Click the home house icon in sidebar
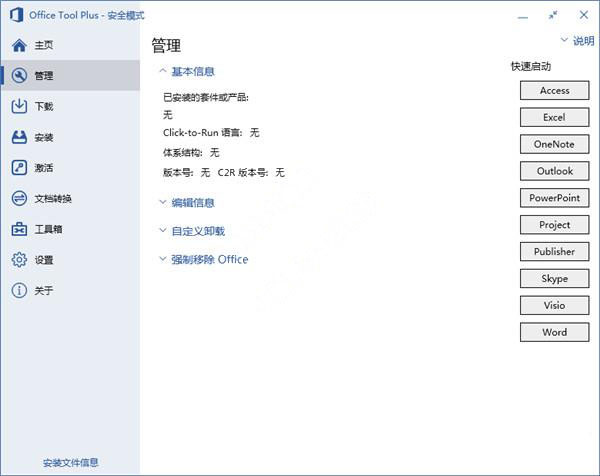 coord(18,45)
